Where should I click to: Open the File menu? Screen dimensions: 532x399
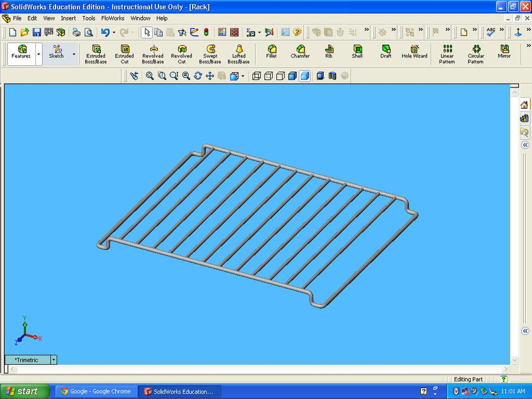17,18
